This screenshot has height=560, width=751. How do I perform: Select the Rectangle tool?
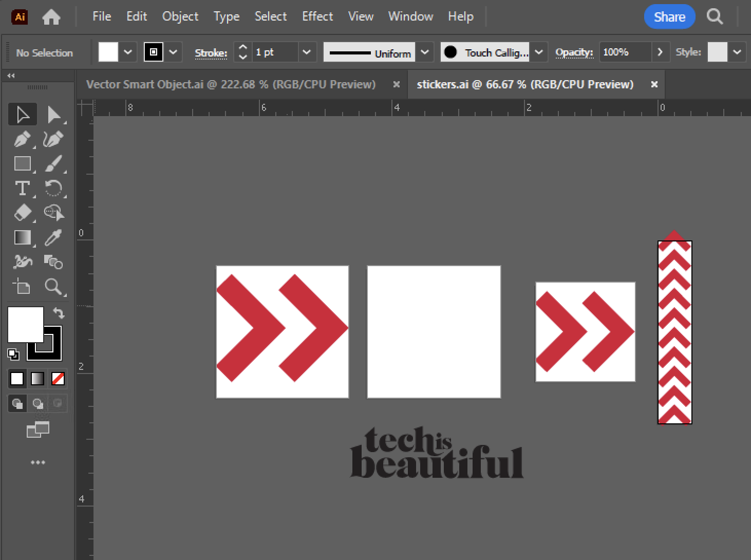[23, 164]
